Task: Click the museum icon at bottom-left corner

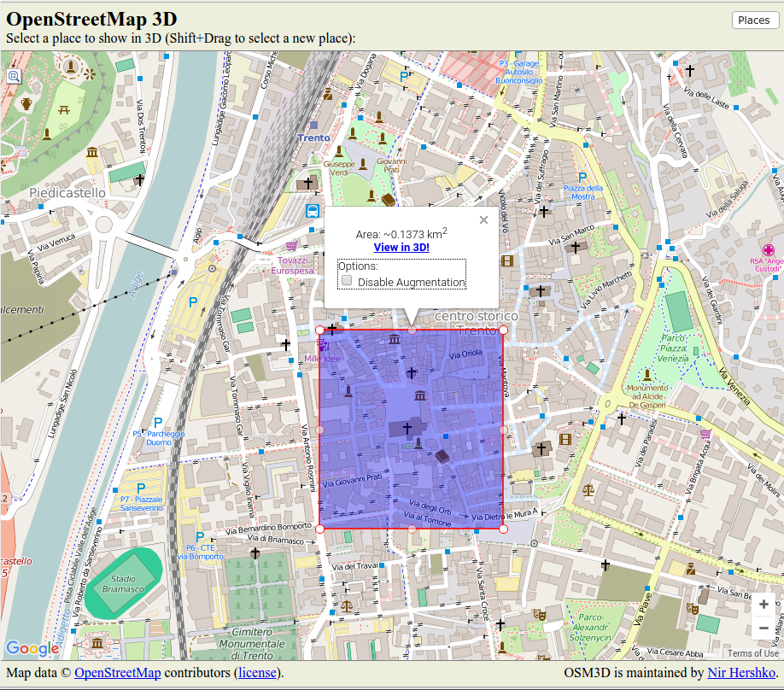Action: pos(97,642)
